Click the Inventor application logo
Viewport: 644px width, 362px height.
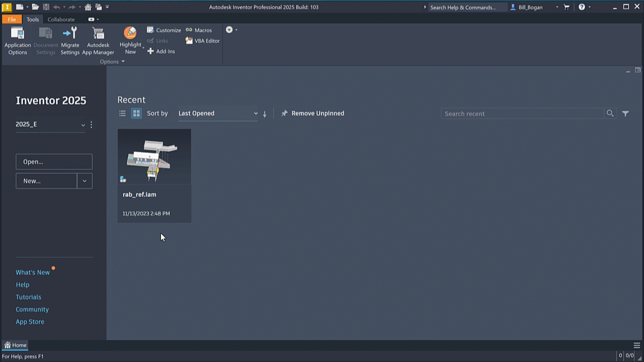click(x=6, y=7)
